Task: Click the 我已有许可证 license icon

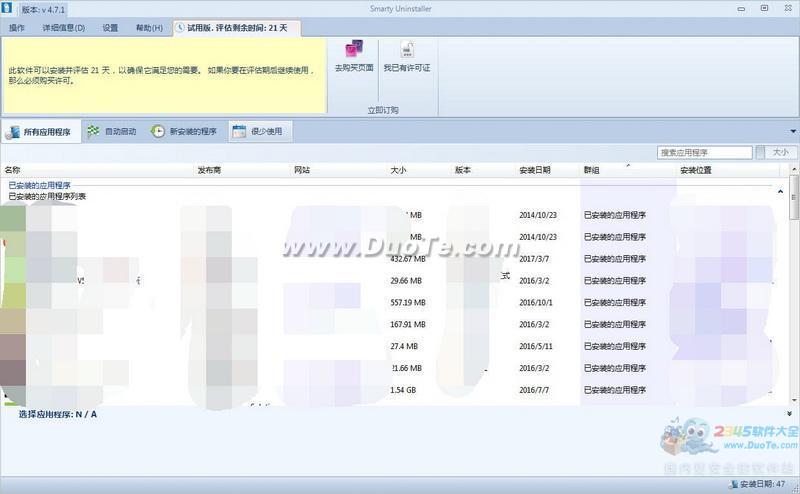Action: [x=407, y=50]
